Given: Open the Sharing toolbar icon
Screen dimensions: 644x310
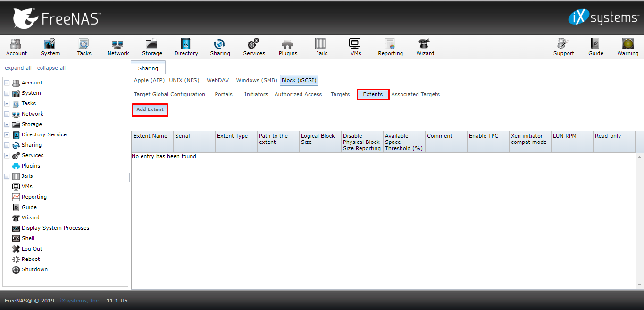Looking at the screenshot, I should pyautogui.click(x=220, y=47).
